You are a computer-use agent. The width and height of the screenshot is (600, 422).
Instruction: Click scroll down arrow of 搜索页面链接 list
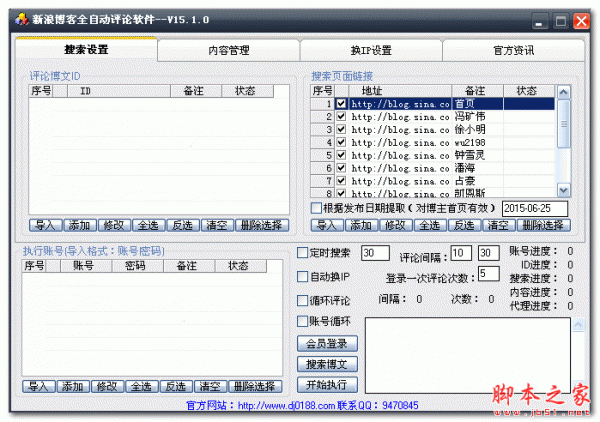(564, 190)
